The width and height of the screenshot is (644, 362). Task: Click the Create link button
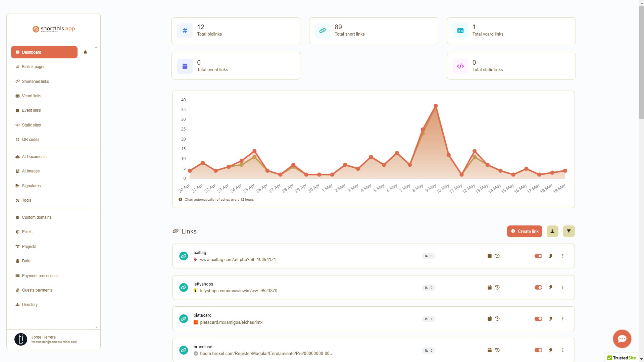[524, 231]
